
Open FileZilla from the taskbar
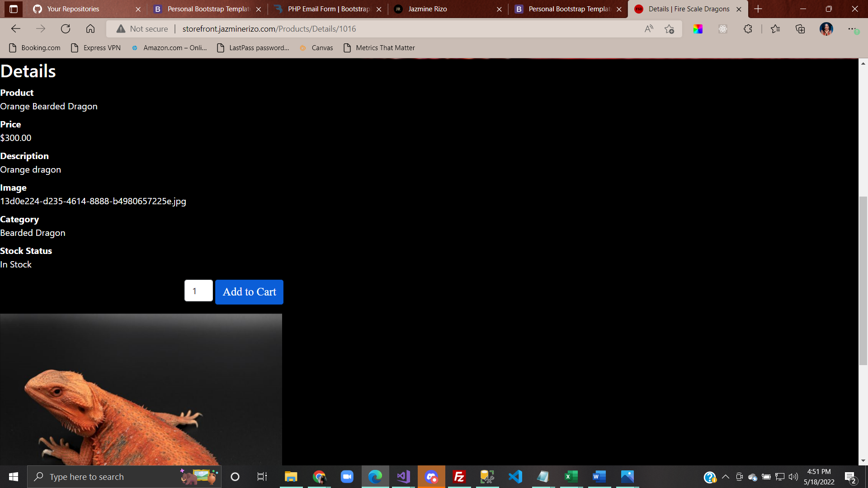pyautogui.click(x=459, y=477)
